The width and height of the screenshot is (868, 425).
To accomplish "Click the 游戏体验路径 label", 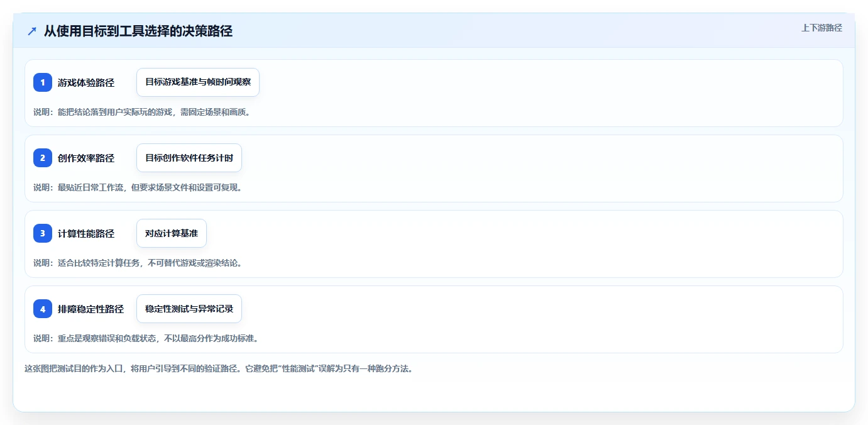I will tap(86, 82).
